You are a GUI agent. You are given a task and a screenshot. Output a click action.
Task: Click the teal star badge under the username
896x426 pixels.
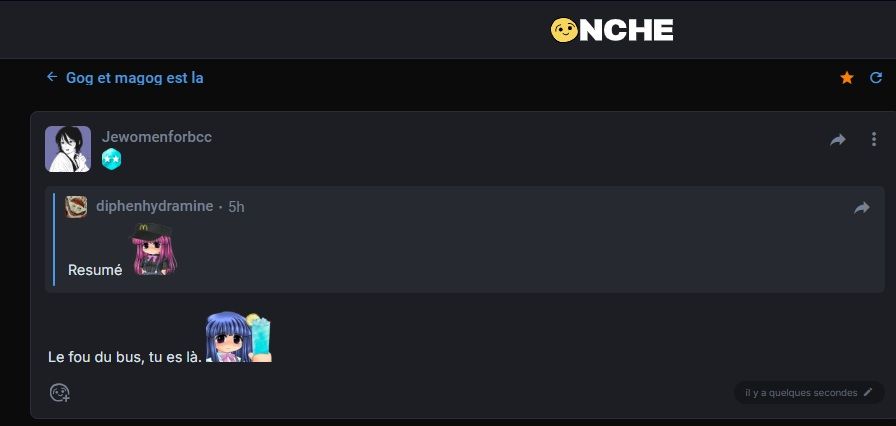[x=111, y=159]
